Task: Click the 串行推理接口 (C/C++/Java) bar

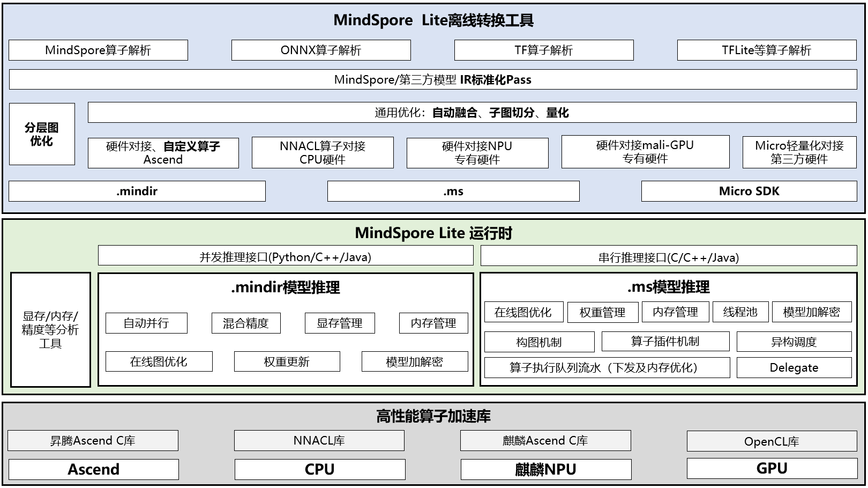Action: 668,257
